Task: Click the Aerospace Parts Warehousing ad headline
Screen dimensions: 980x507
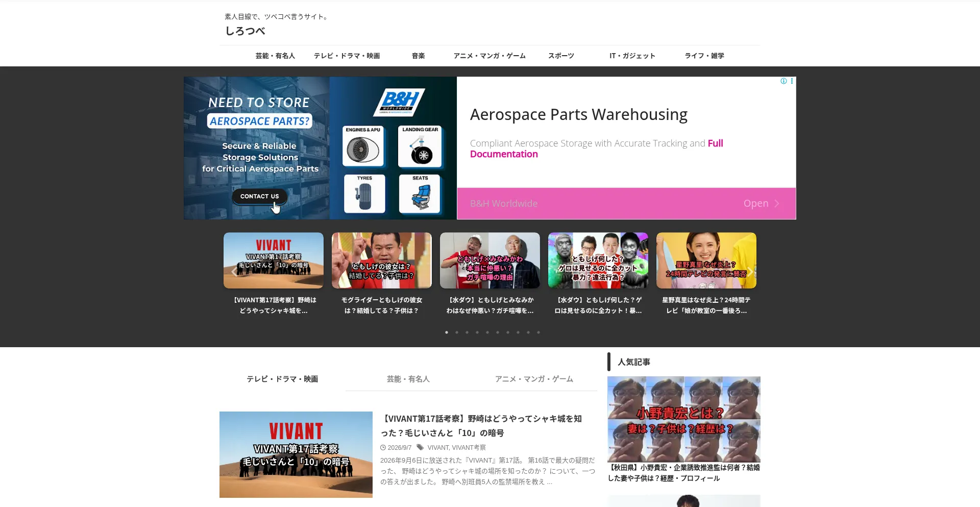Action: click(x=578, y=114)
